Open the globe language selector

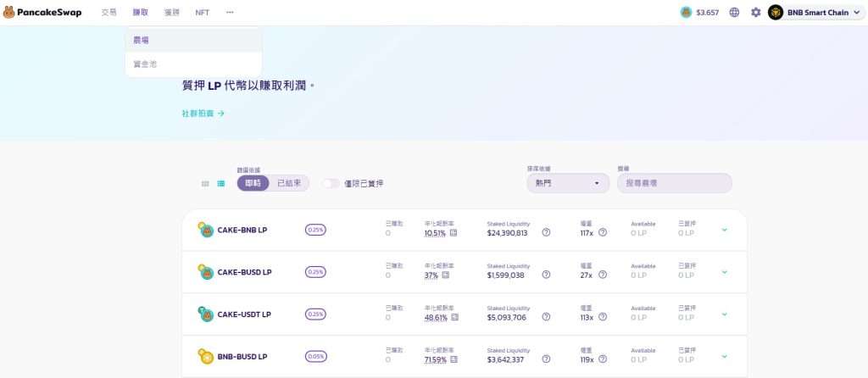click(734, 12)
